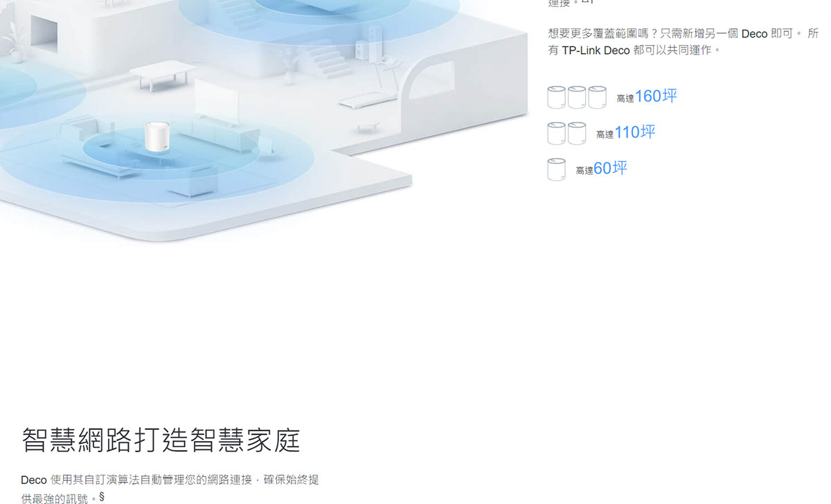Select the 高達110坪 coverage text
The image size is (831, 504).
tap(625, 132)
